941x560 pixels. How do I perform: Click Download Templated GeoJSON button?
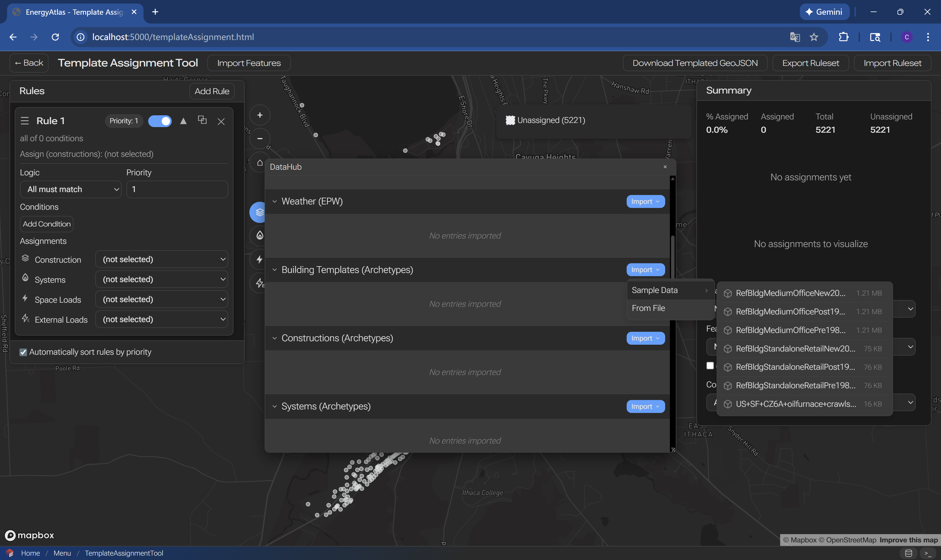coord(695,63)
